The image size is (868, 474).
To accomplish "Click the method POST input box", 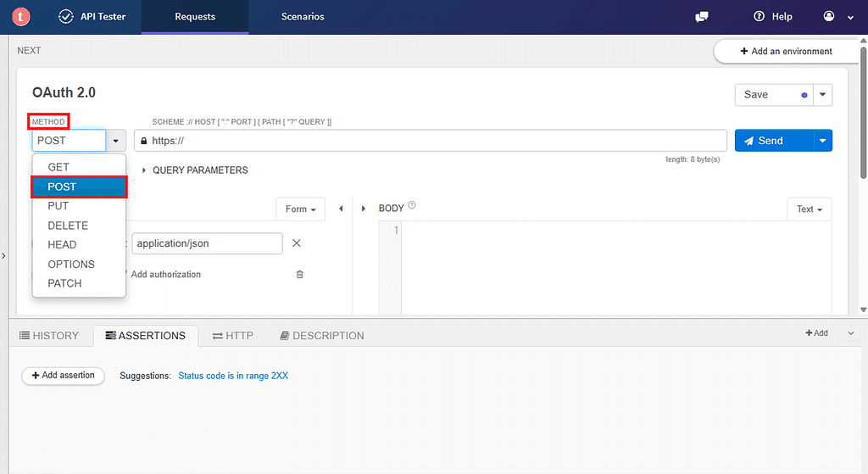I will (x=69, y=141).
